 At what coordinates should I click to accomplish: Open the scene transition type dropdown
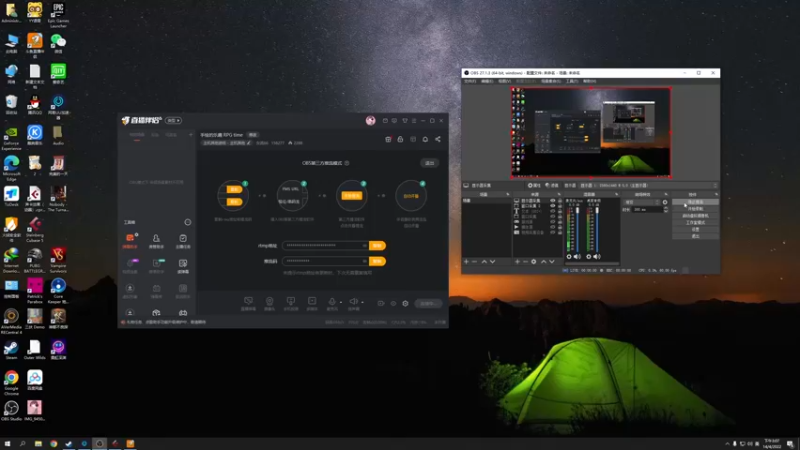tap(641, 202)
